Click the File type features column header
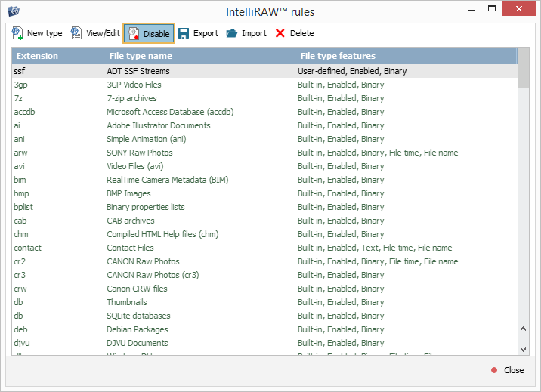 406,56
